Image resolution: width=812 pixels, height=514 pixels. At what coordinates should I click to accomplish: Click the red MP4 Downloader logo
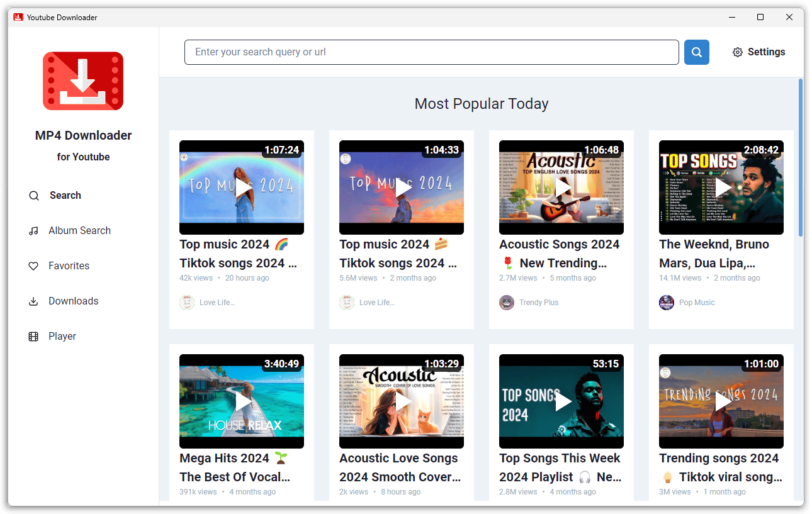pyautogui.click(x=83, y=81)
